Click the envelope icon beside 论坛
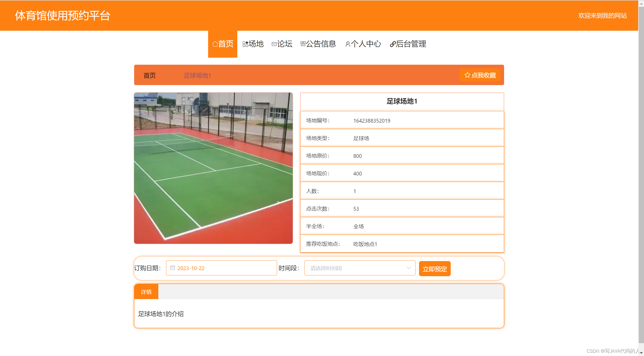The width and height of the screenshot is (644, 356). coord(274,44)
